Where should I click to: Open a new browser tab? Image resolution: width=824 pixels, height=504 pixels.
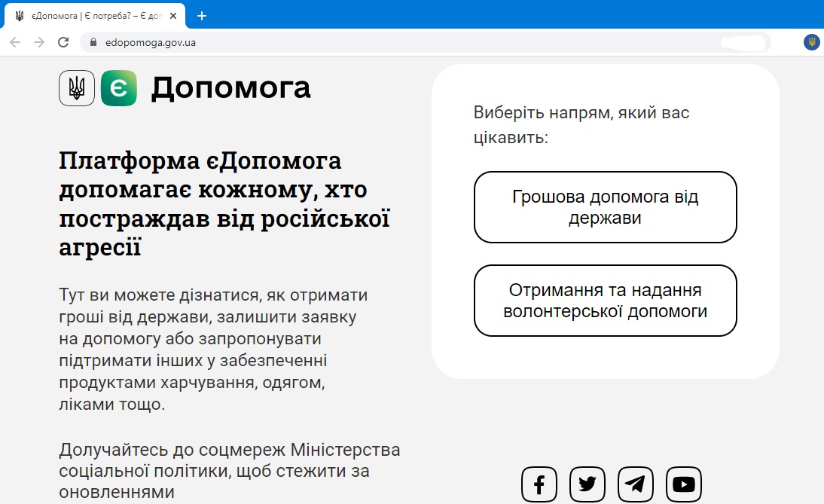point(202,17)
